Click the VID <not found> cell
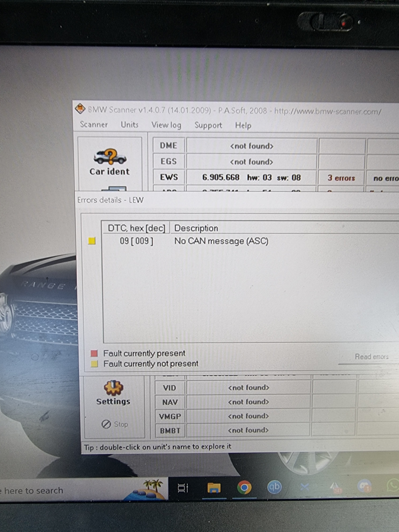The height and width of the screenshot is (532, 399). 249,388
